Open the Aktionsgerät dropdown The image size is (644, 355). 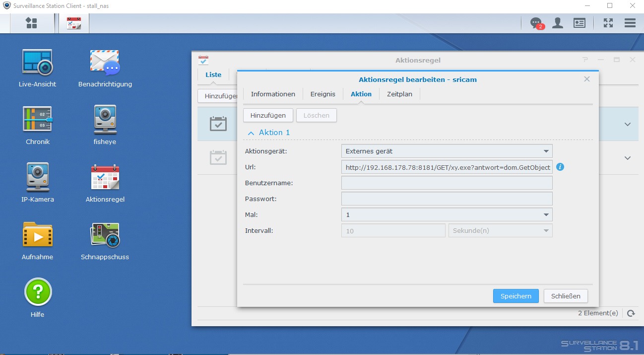pyautogui.click(x=447, y=151)
